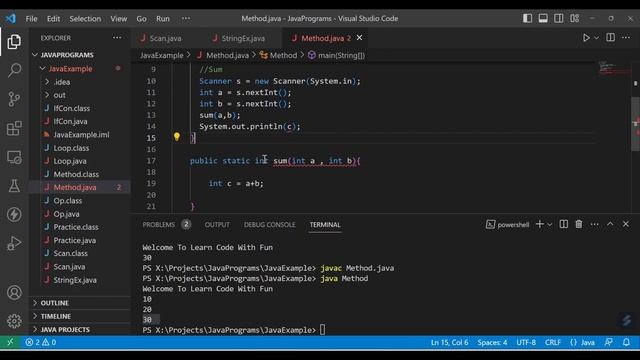
Task: Open the notifications bell icon
Action: pos(626,342)
